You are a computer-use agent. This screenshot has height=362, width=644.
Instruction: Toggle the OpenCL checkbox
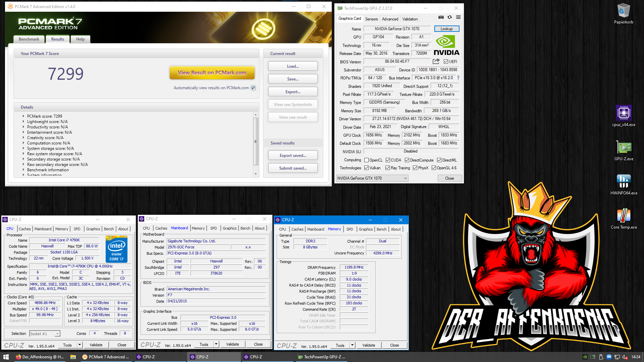tap(367, 160)
